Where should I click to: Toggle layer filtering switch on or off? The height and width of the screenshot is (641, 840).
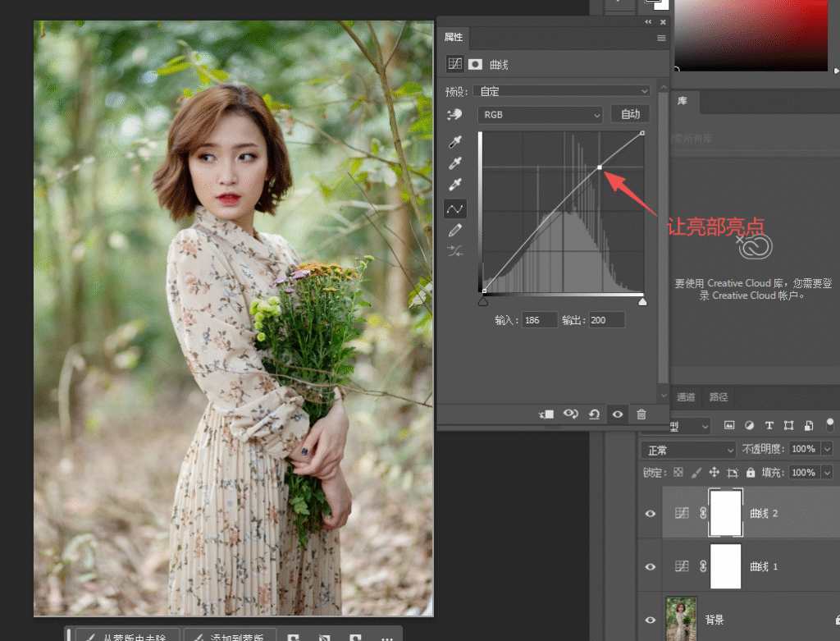coord(830,425)
